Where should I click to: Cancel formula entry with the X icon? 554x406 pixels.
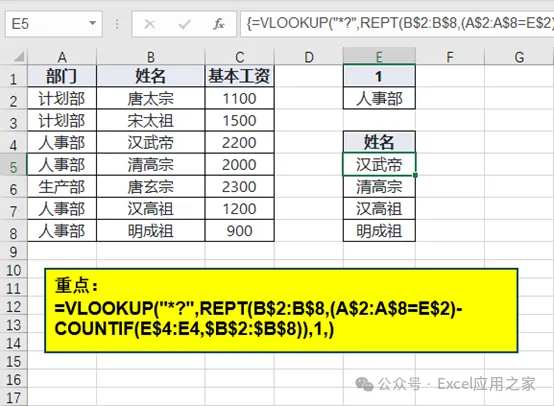coord(150,24)
